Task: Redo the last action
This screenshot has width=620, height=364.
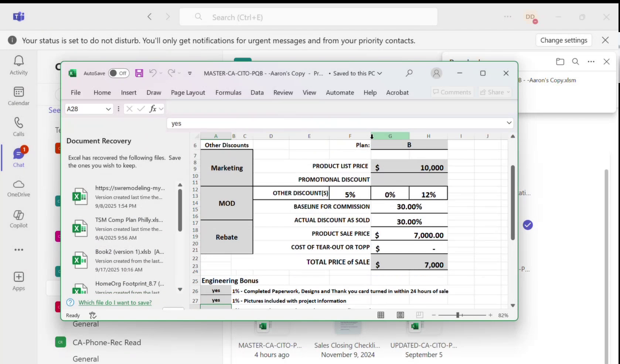Action: coord(171,73)
